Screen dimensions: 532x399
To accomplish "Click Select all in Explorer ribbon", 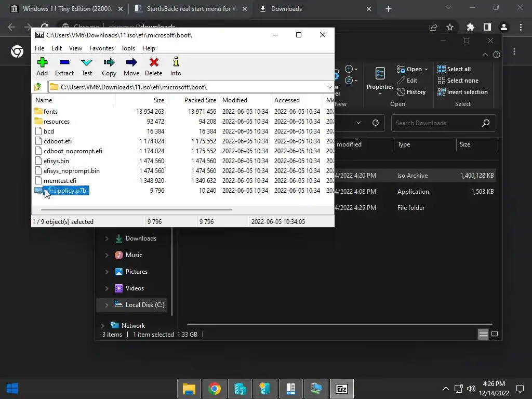I will tap(454, 69).
